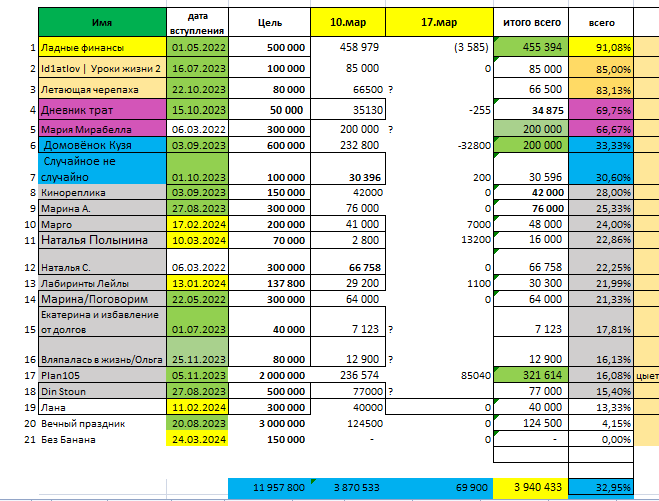The width and height of the screenshot is (659, 501).
Task: Select the 'Марина/Поговорим' cell
Action: [102, 299]
